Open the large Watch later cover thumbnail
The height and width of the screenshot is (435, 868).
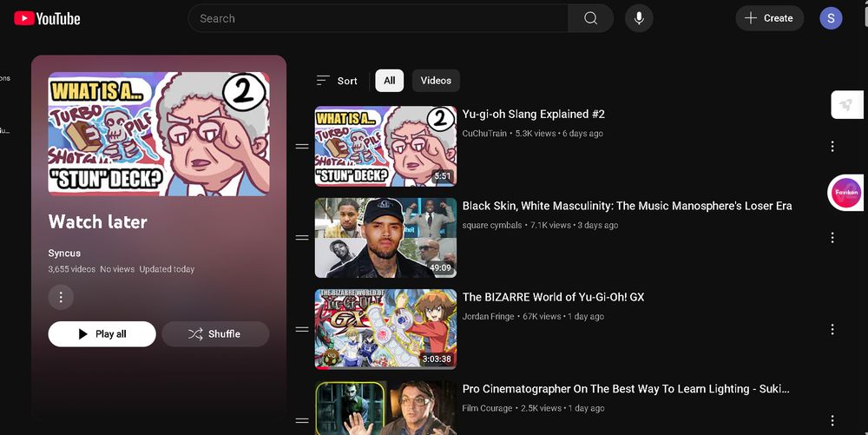coord(159,134)
